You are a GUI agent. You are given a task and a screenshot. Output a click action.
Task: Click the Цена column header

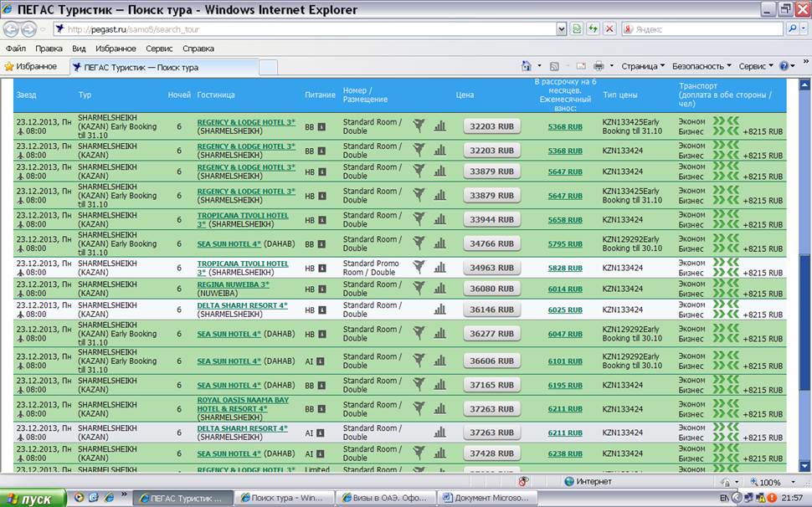[465, 95]
